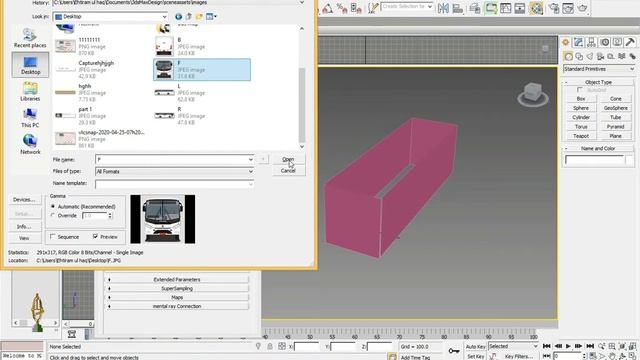
Task: Expand the Maps rollout
Action: (177, 297)
